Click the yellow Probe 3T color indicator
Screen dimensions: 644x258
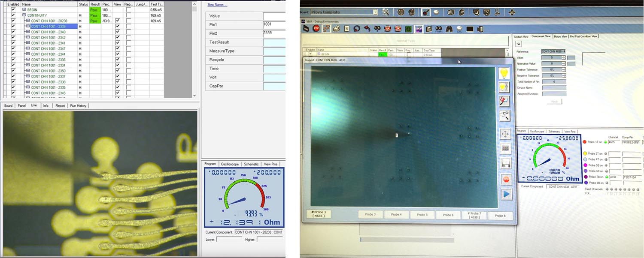coord(585,153)
